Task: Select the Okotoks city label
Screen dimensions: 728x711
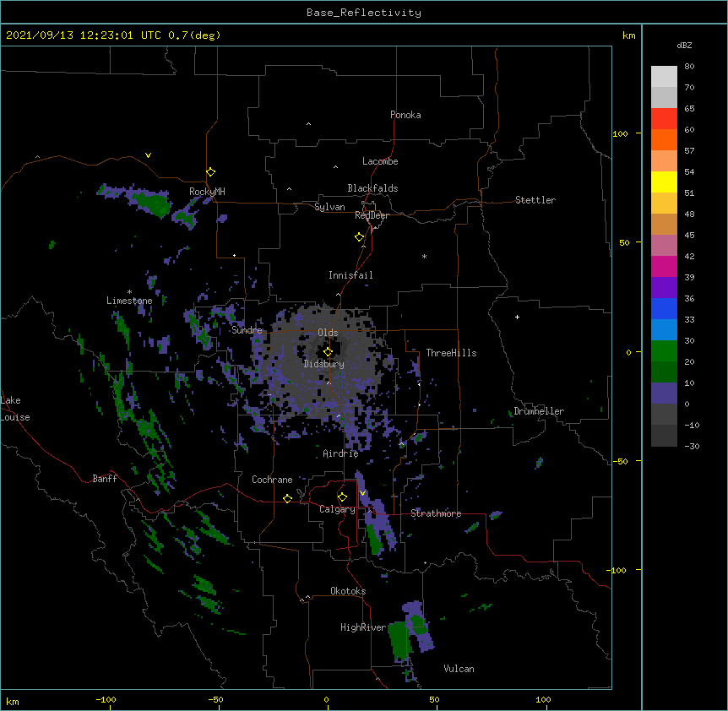Action: (x=348, y=591)
